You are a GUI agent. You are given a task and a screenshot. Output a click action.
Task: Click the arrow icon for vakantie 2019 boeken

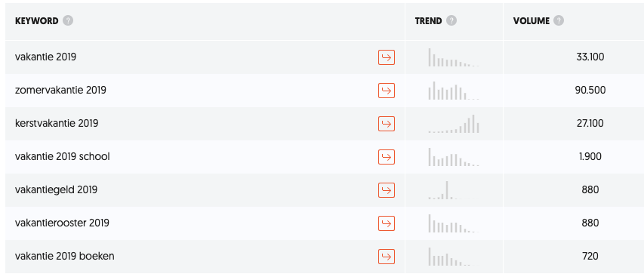(386, 257)
